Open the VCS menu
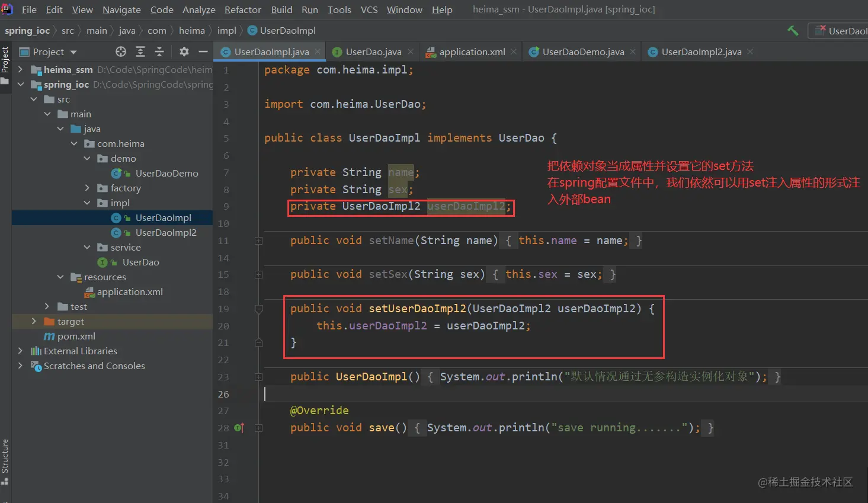 369,9
